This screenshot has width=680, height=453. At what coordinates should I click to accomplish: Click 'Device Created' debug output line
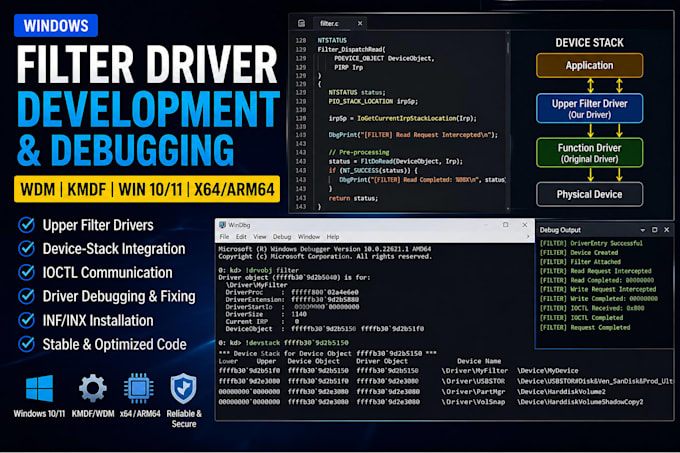pyautogui.click(x=579, y=253)
